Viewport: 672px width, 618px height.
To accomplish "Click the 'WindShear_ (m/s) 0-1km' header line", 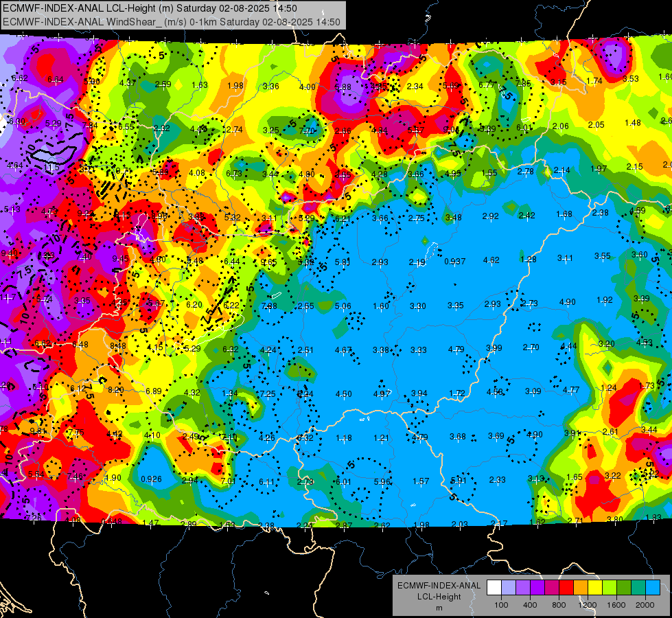I will click(x=172, y=22).
